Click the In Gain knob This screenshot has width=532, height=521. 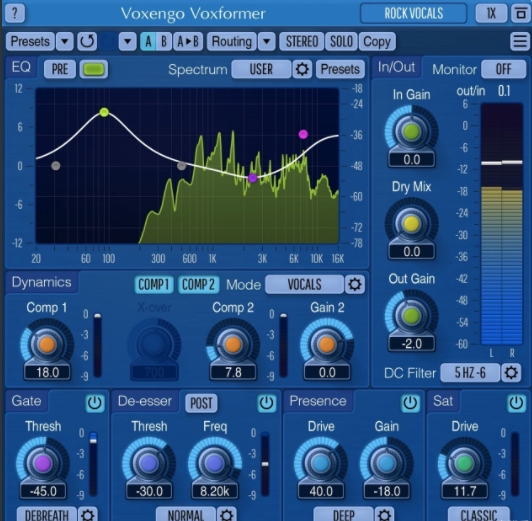pyautogui.click(x=412, y=132)
